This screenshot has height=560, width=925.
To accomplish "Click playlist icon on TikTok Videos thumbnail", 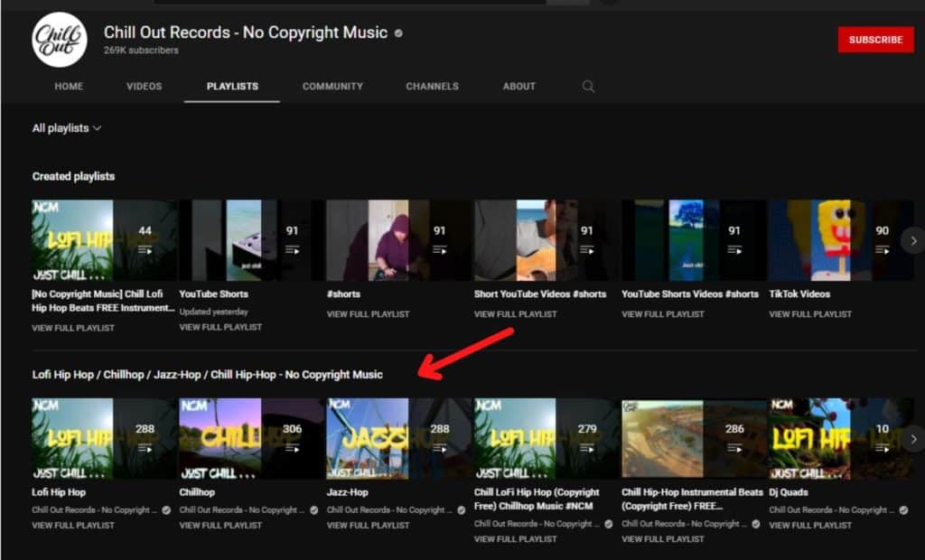I will point(882,250).
